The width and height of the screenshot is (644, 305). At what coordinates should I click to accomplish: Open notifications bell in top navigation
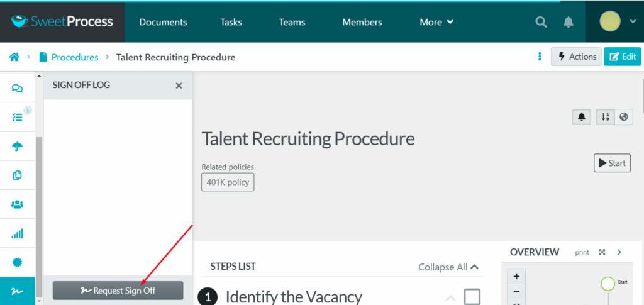tap(569, 22)
